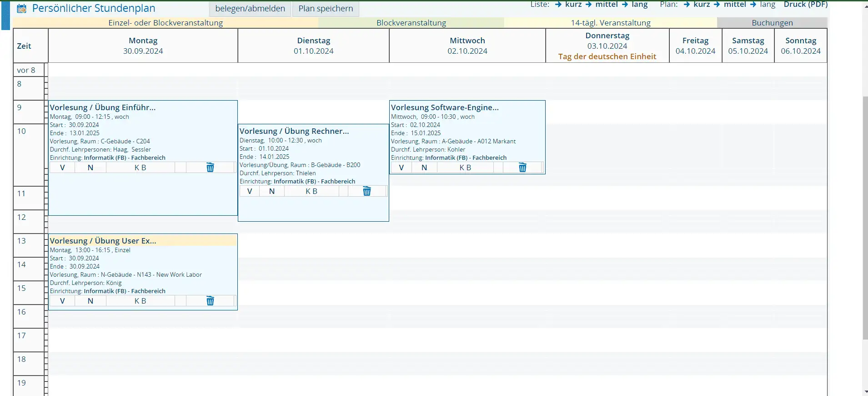Click the V cell in Einführ... course

point(62,168)
